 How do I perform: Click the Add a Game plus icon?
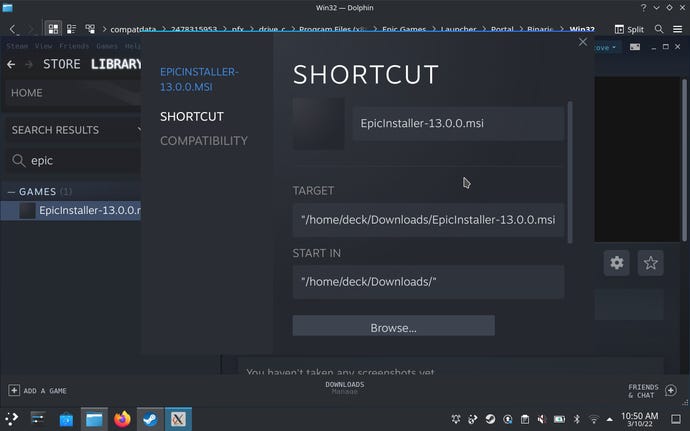click(x=14, y=390)
